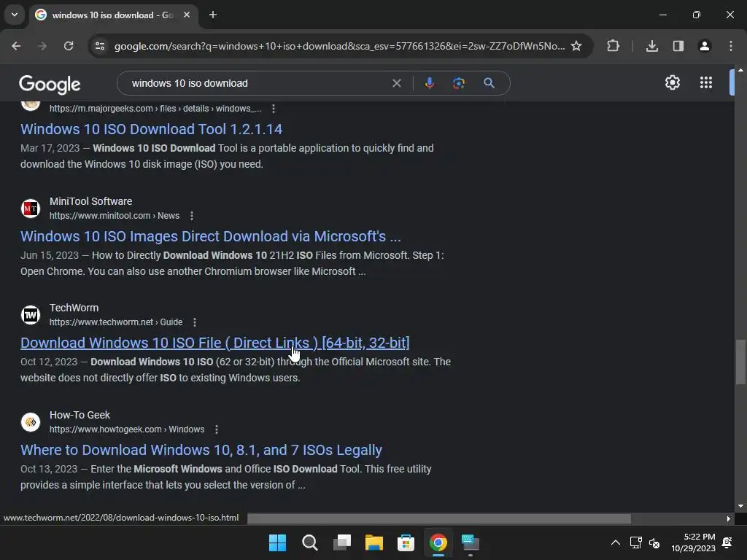View site information icon in address bar
Image resolution: width=747 pixels, height=560 pixels.
(99, 46)
